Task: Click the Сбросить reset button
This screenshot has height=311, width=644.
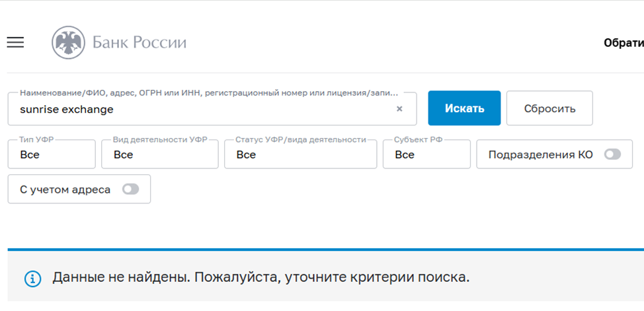Action: [x=549, y=108]
